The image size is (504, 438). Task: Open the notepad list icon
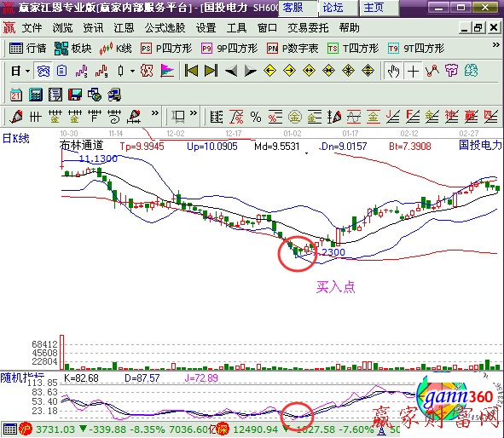(55, 95)
